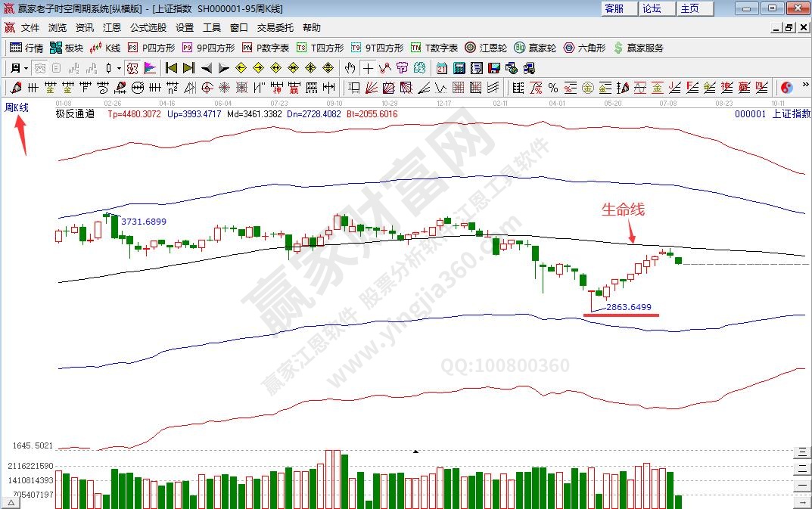Toggle the red 权 adjustment button
The width and height of the screenshot is (812, 509).
(x=131, y=67)
